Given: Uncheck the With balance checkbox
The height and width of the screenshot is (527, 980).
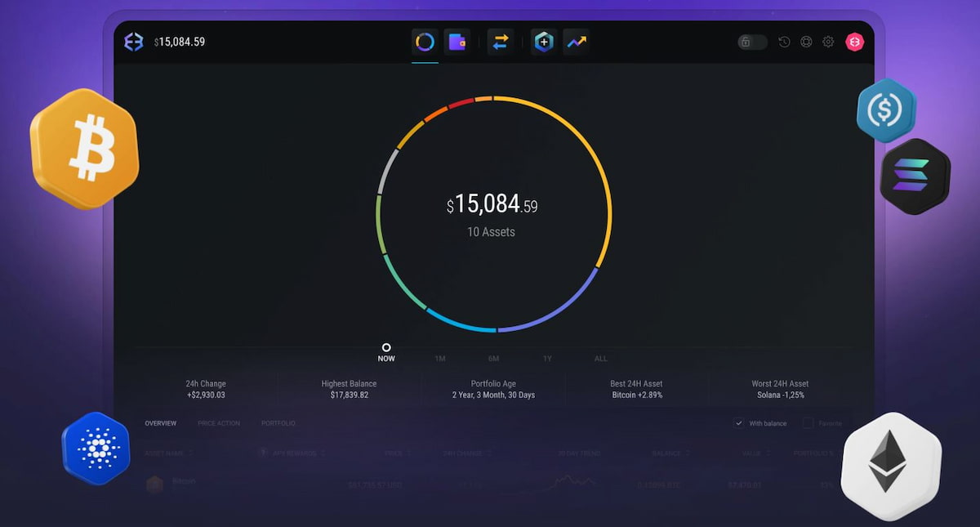Looking at the screenshot, I should tap(738, 423).
